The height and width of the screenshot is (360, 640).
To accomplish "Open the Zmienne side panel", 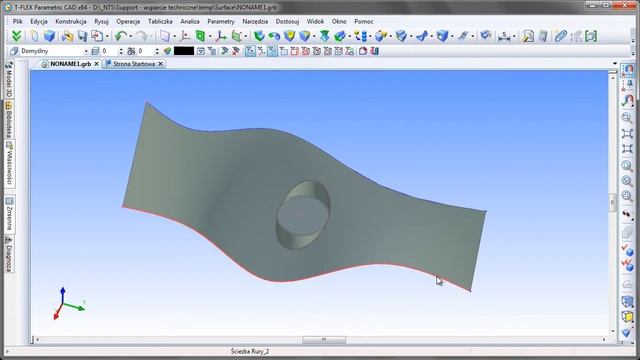I will [x=9, y=213].
